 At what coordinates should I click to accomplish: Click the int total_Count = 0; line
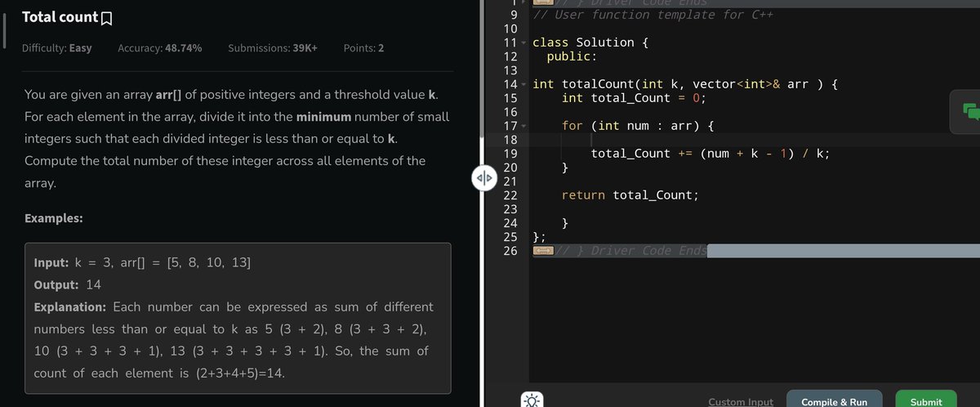(x=634, y=98)
